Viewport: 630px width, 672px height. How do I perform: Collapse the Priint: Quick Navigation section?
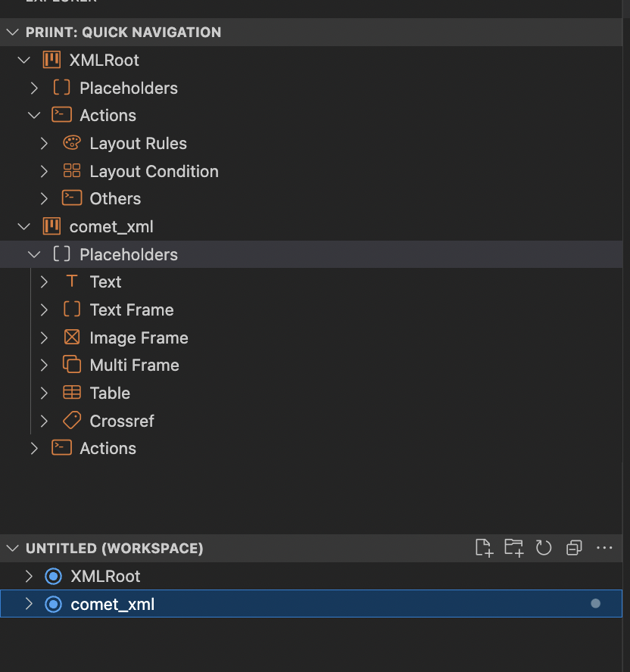13,32
